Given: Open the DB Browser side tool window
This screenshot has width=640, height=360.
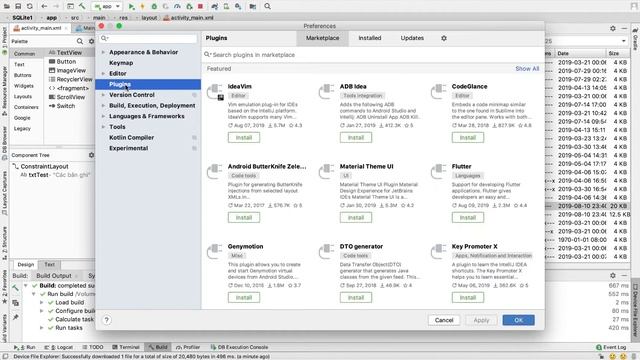Looking at the screenshot, I should pos(4,143).
